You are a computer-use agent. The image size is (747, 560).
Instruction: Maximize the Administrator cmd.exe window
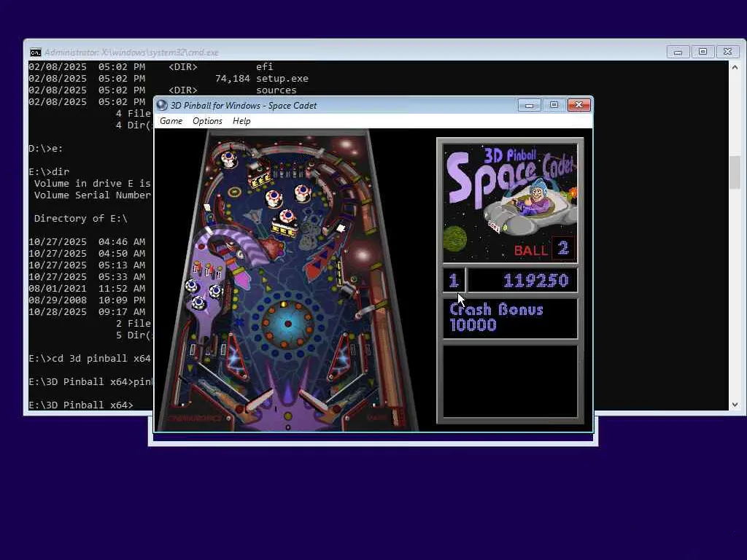[x=703, y=52]
